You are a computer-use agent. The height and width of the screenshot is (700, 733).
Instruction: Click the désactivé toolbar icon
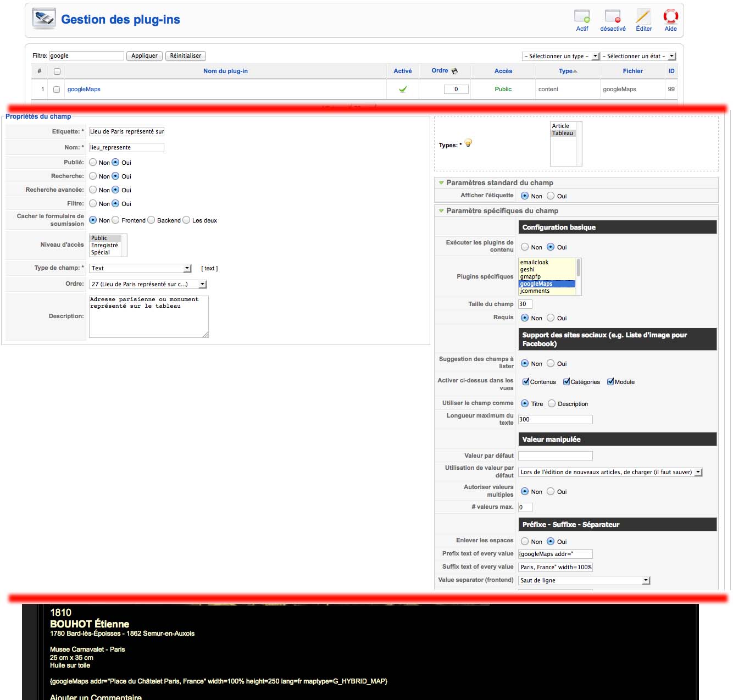coord(613,16)
